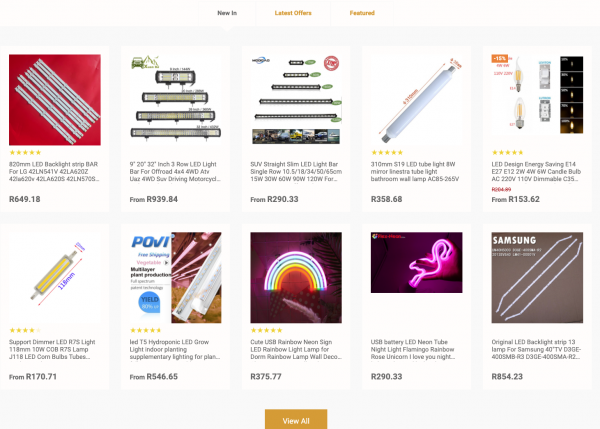The height and width of the screenshot is (429, 600).
Task: Open the pink flamingo neon image
Action: pos(416,263)
